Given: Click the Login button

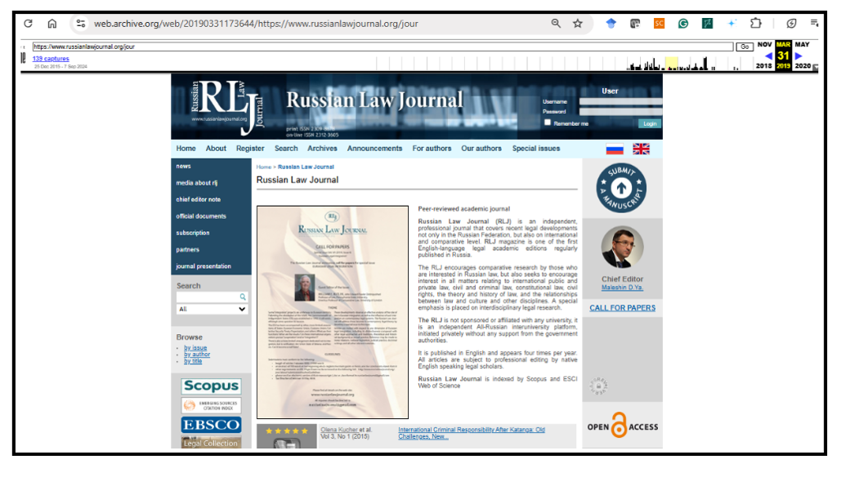Looking at the screenshot, I should [650, 123].
